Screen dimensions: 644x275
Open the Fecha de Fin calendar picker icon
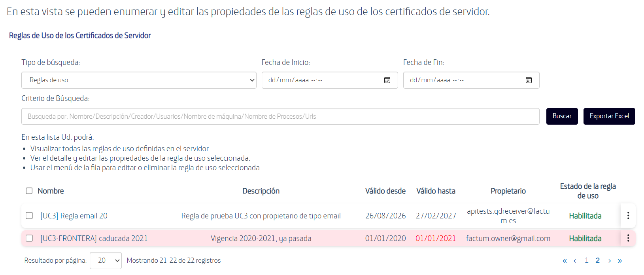pyautogui.click(x=529, y=80)
